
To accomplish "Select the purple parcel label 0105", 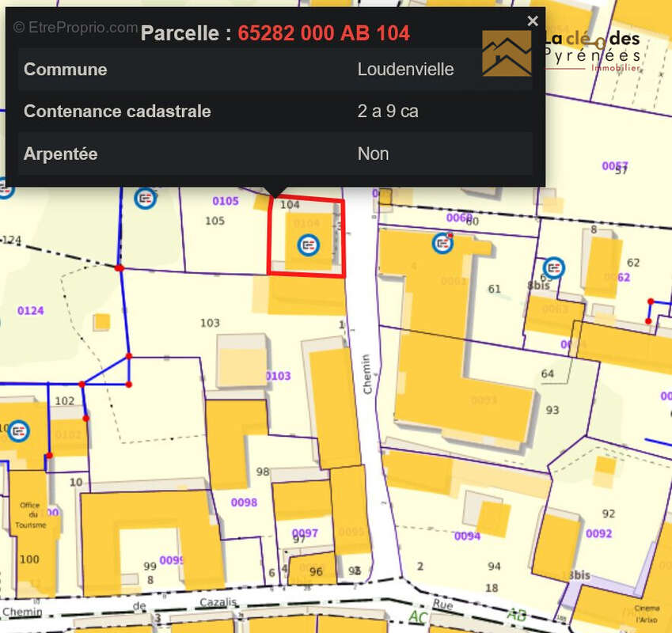I will pos(226,201).
